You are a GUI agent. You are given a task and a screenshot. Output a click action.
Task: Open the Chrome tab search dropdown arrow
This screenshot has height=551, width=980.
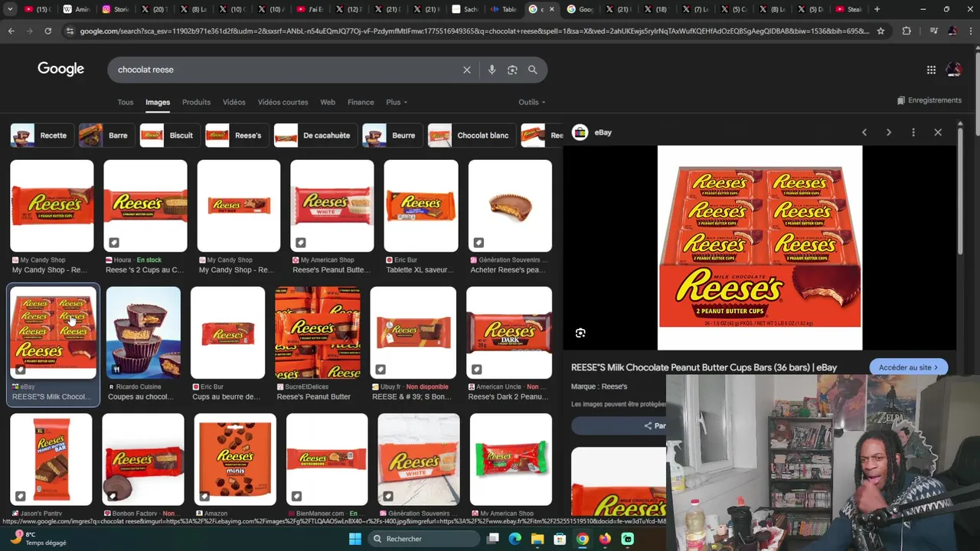[x=11, y=9]
